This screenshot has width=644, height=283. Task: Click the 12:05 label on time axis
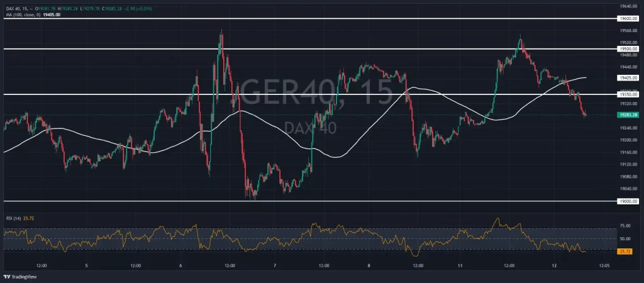[604, 266]
